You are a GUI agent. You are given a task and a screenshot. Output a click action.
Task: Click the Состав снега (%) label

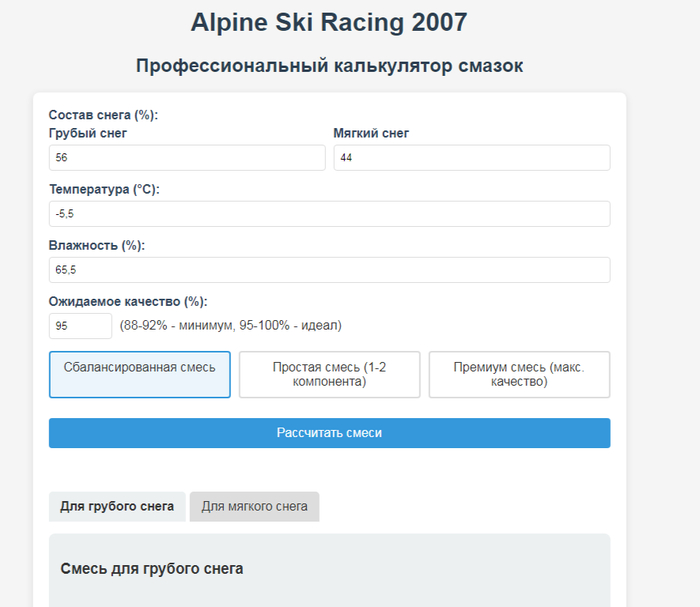[x=103, y=115]
